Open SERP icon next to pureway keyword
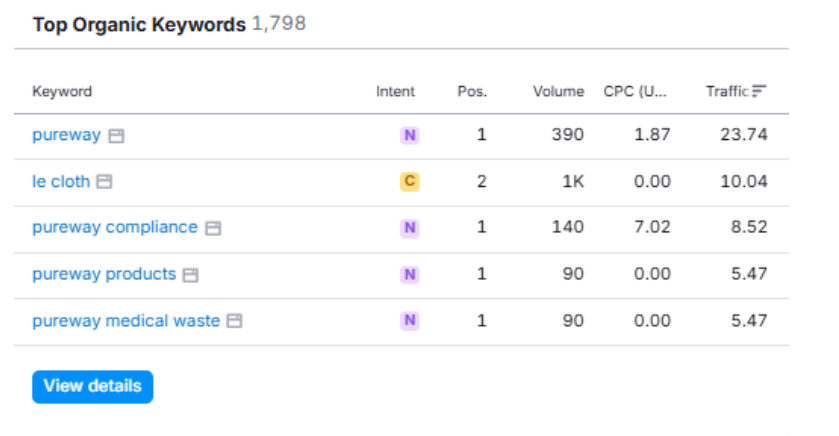 (116, 136)
